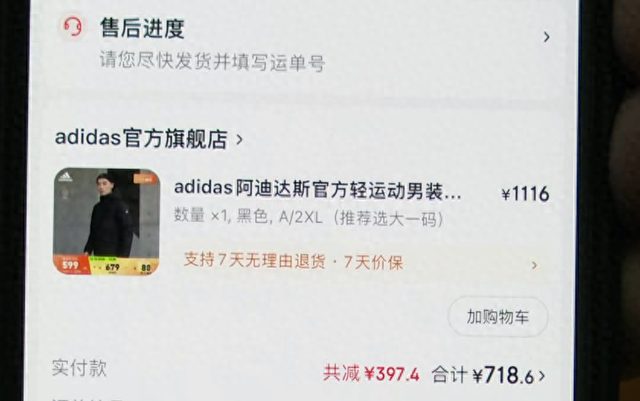Tap the adidas logo on product image

(x=65, y=177)
